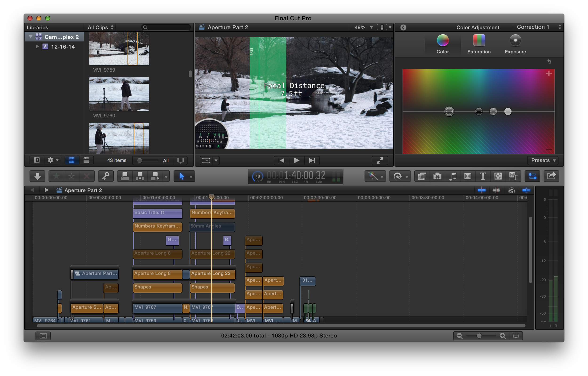Open the All Clips filter dropdown

tap(100, 27)
